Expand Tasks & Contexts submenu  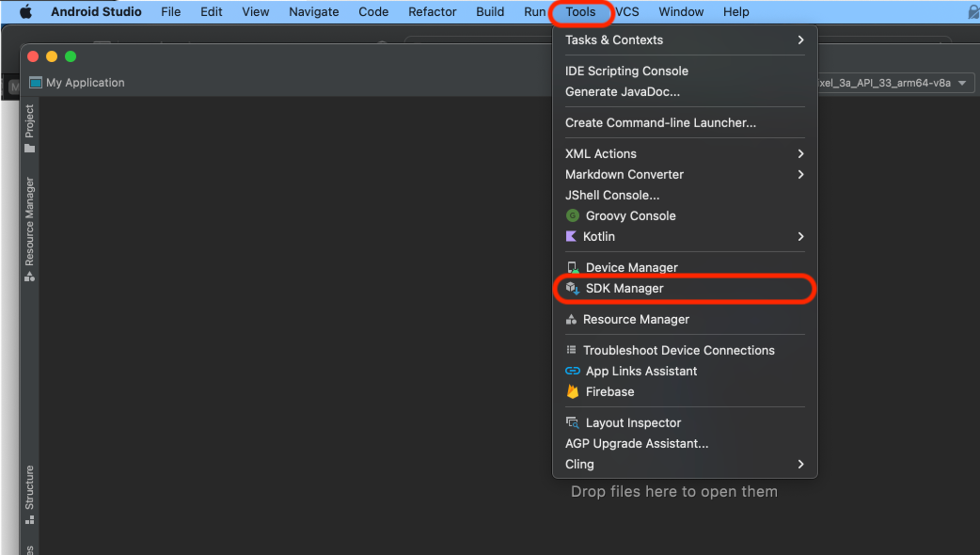(x=685, y=40)
